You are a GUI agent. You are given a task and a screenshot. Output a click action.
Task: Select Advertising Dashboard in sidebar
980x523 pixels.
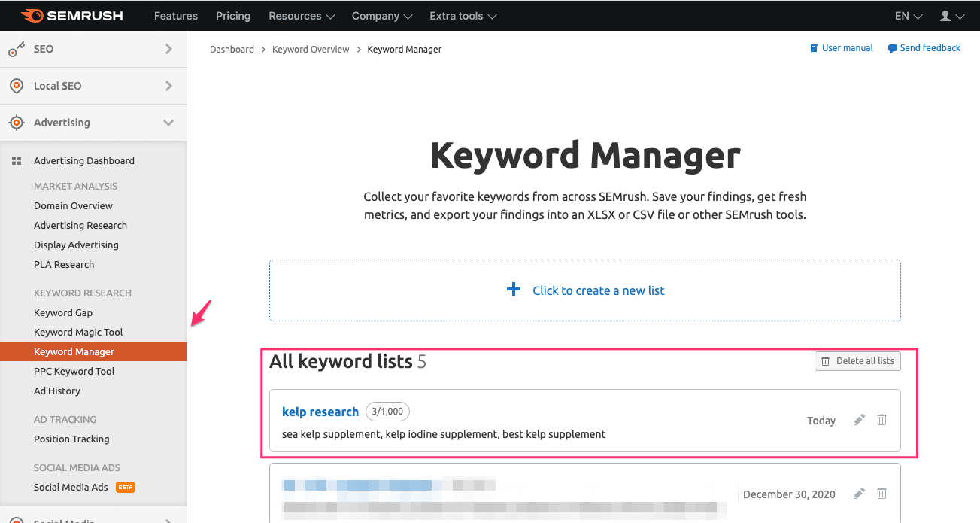[84, 160]
